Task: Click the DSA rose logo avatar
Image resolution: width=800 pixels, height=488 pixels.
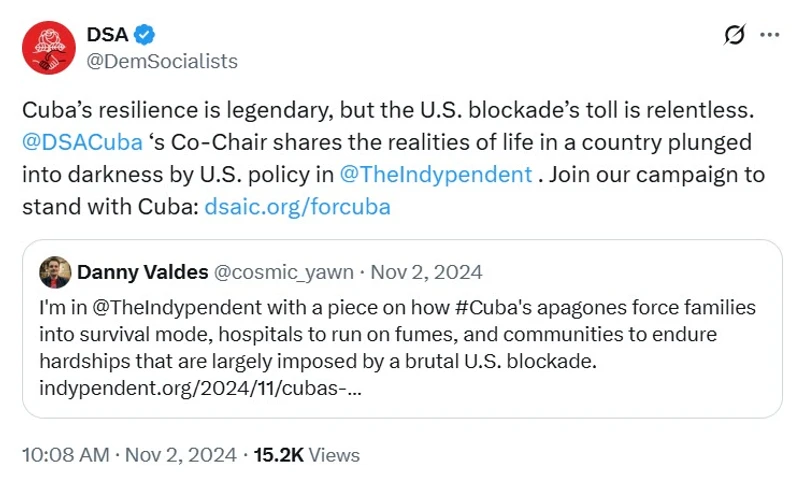Action: point(47,47)
